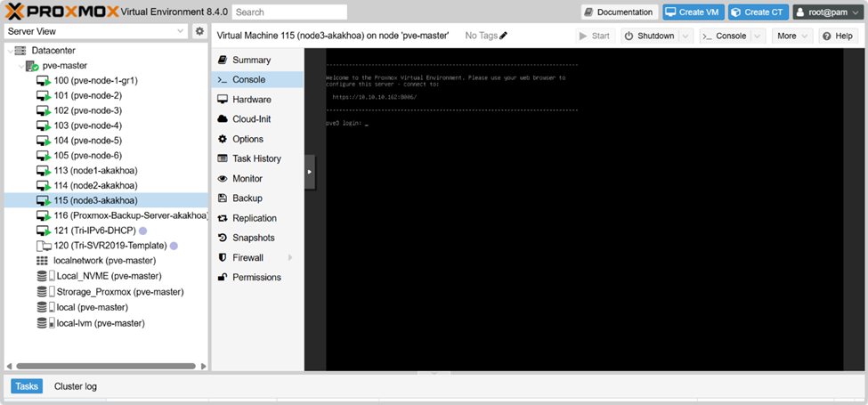Expand the Firewall submenu arrow

pos(290,258)
